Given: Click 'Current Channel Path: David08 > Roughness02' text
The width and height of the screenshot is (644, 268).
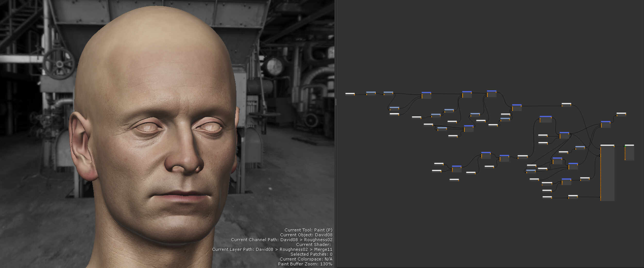Looking at the screenshot, I should 282,240.
